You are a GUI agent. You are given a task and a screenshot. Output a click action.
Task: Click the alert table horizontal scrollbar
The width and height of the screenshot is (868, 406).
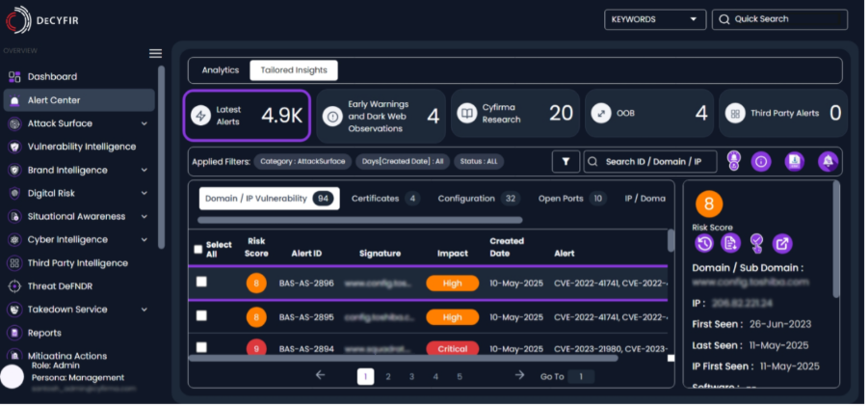pyautogui.click(x=403, y=359)
